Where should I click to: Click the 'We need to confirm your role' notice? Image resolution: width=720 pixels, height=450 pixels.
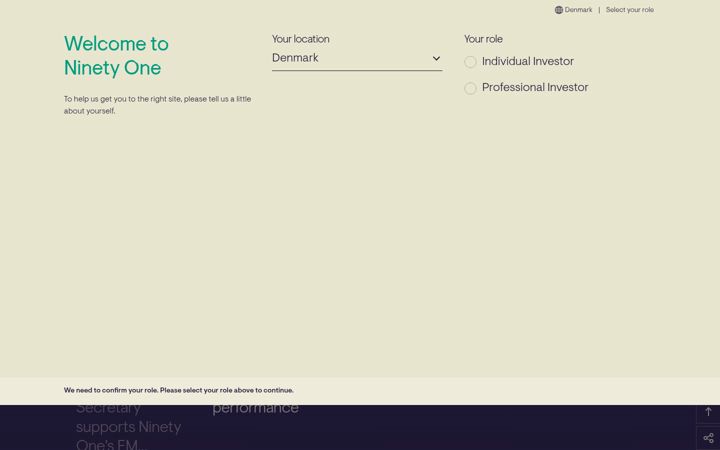click(x=179, y=390)
